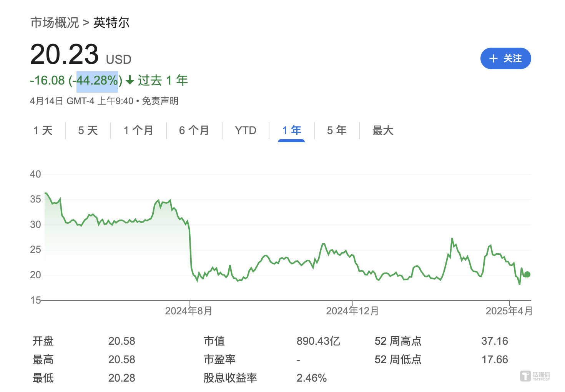Screen dimensions: 565x392
Task: Open the YTD time range tab
Action: [246, 131]
